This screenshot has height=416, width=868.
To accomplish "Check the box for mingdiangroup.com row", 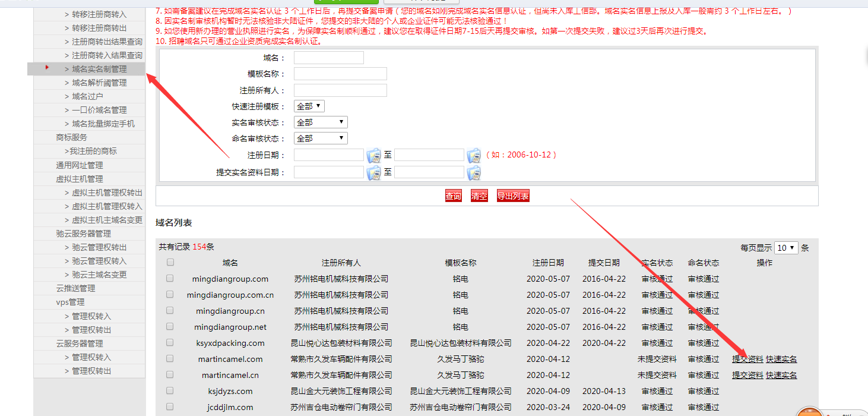I will click(170, 278).
